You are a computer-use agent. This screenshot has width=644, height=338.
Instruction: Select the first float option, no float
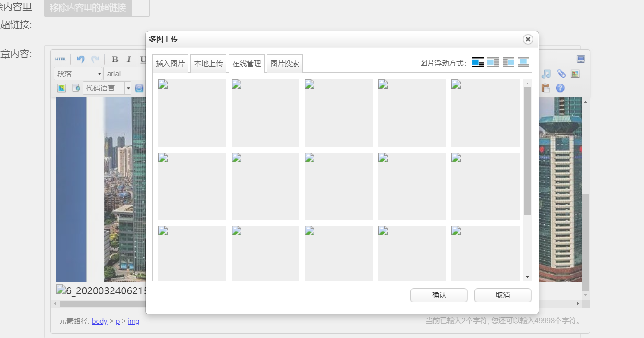478,62
